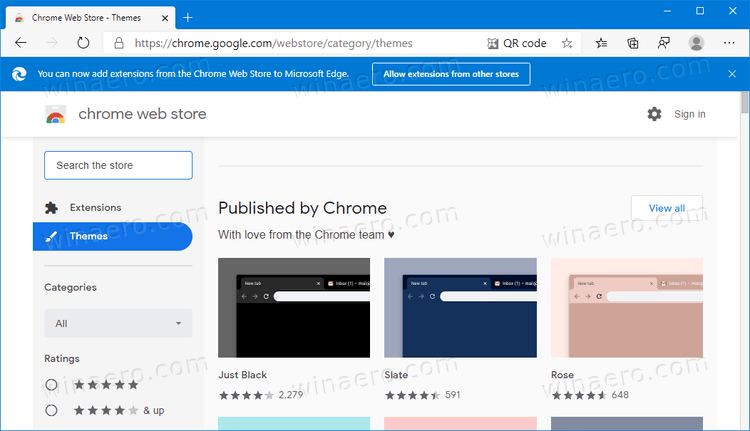
Task: Open the Edge Settings and more menu
Action: (729, 43)
